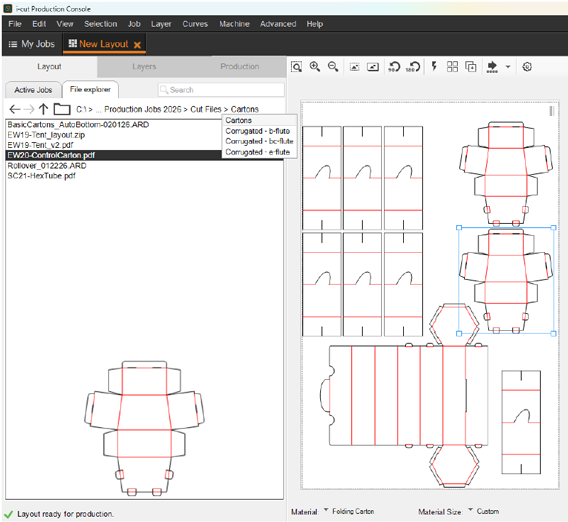This screenshot has width=568, height=522.
Task: Open the send arrow dropdown menu
Action: pyautogui.click(x=508, y=67)
